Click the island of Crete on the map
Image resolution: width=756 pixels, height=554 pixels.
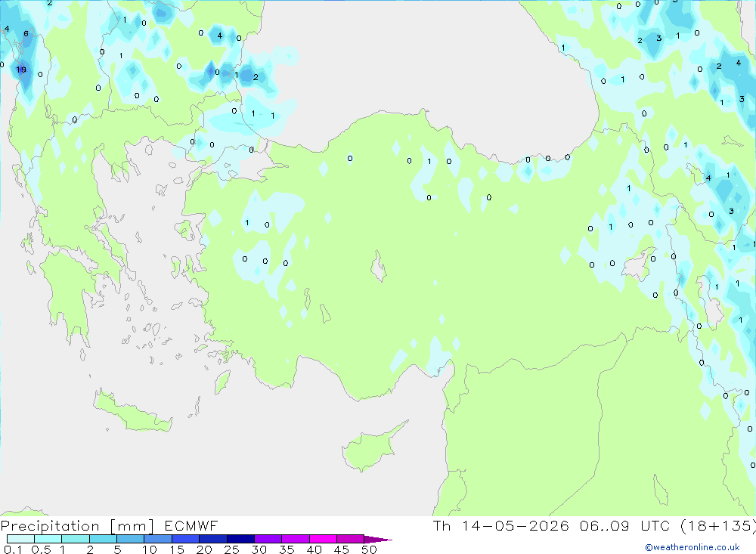[132, 411]
